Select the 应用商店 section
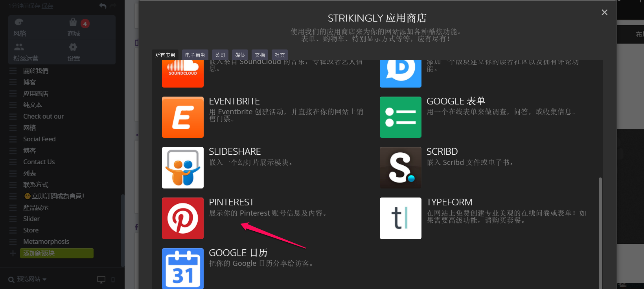 click(36, 93)
